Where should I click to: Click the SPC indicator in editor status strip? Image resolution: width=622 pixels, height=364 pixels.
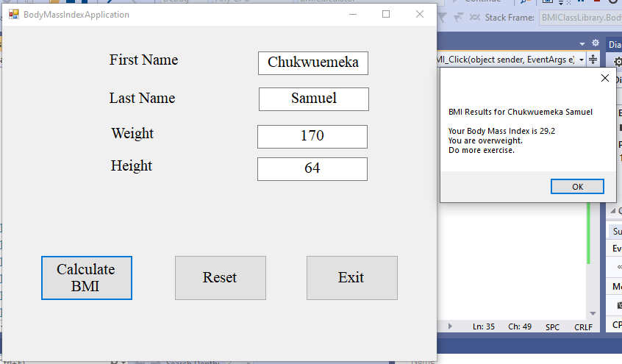(552, 327)
